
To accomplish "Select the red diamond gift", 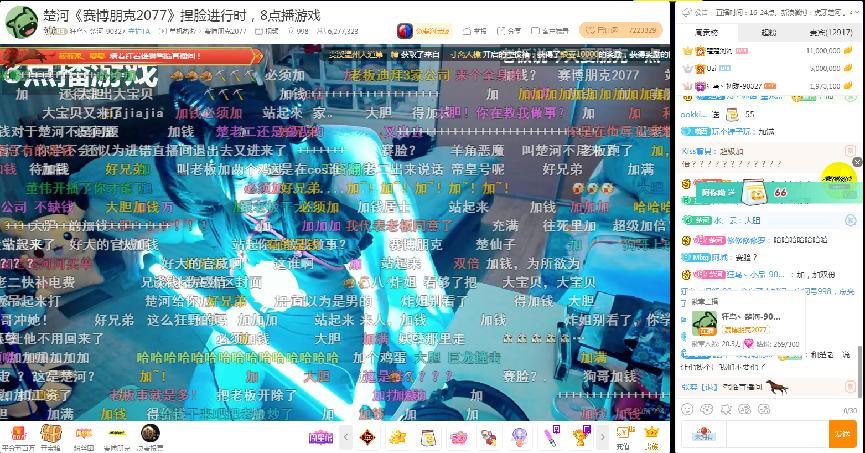I will point(368,438).
